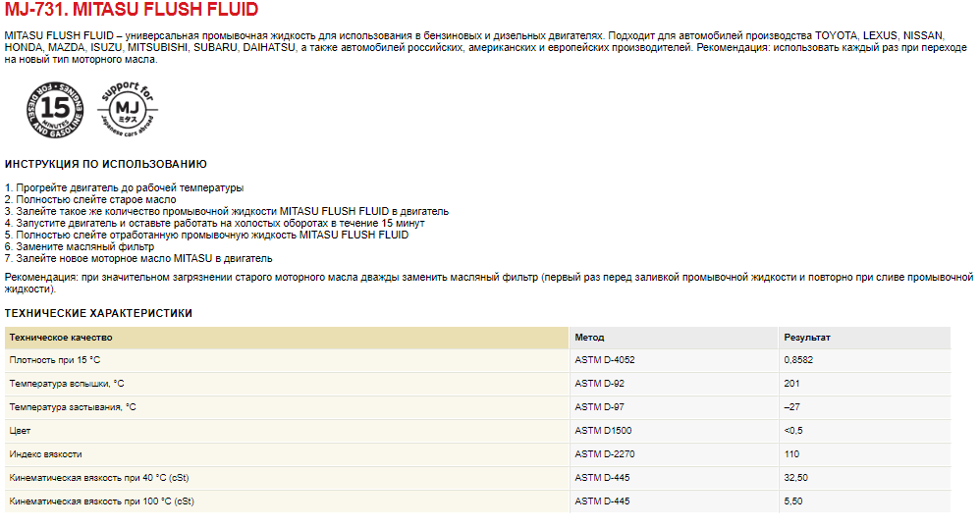Click the Индекс вязкости row label
980x527 pixels.
tap(287, 454)
